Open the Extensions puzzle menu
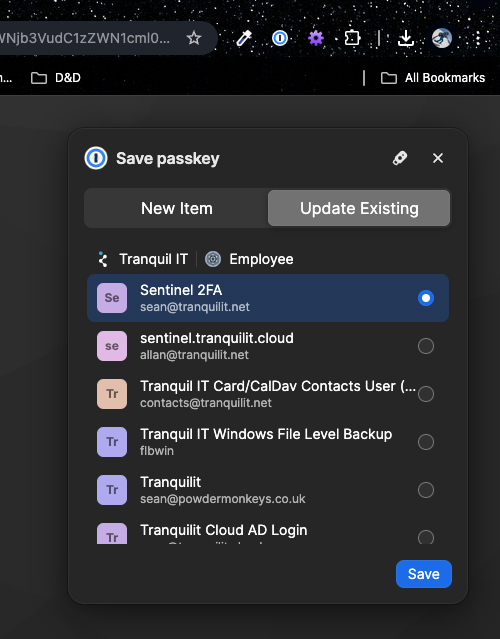Screen dimensions: 500x639 click(x=352, y=38)
